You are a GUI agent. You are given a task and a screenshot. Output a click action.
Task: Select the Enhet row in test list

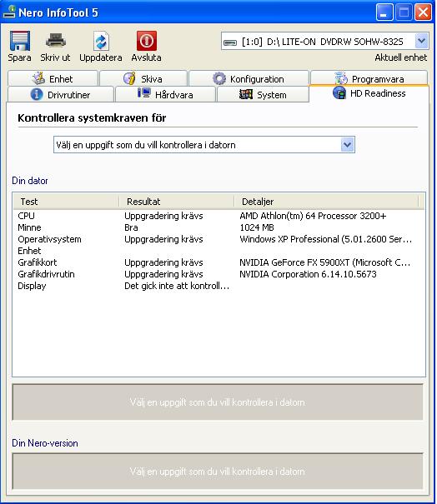click(218, 251)
